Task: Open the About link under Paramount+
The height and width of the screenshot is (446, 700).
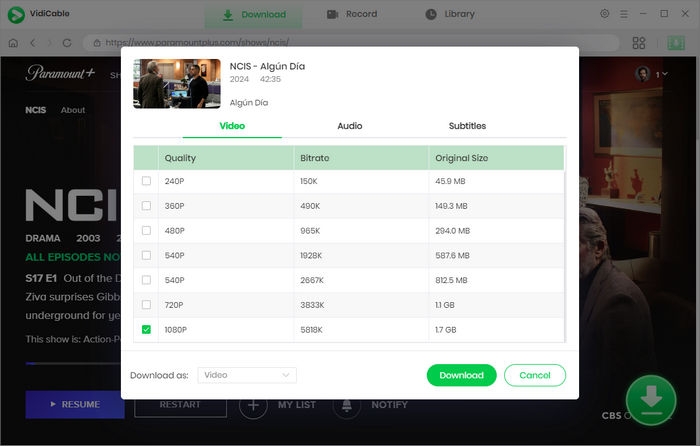Action: pos(73,110)
